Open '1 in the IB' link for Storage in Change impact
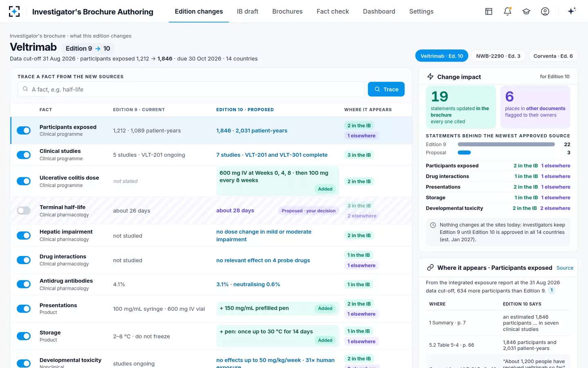 coord(526,197)
